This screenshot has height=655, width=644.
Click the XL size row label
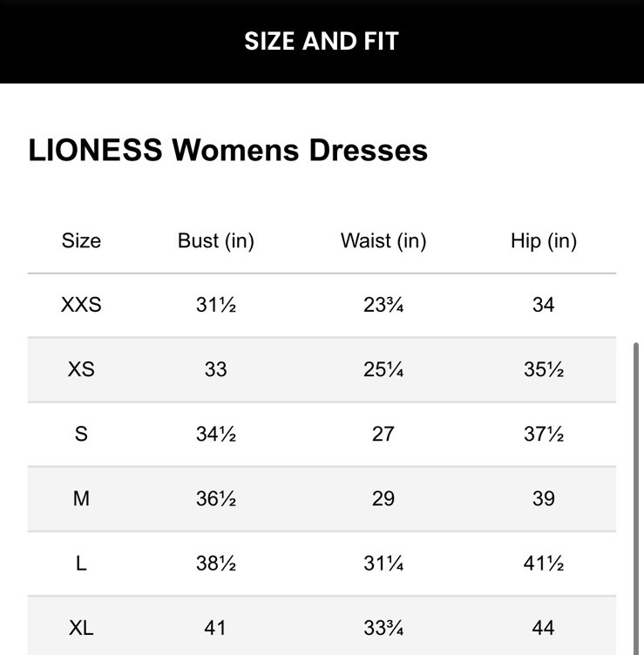(x=81, y=627)
